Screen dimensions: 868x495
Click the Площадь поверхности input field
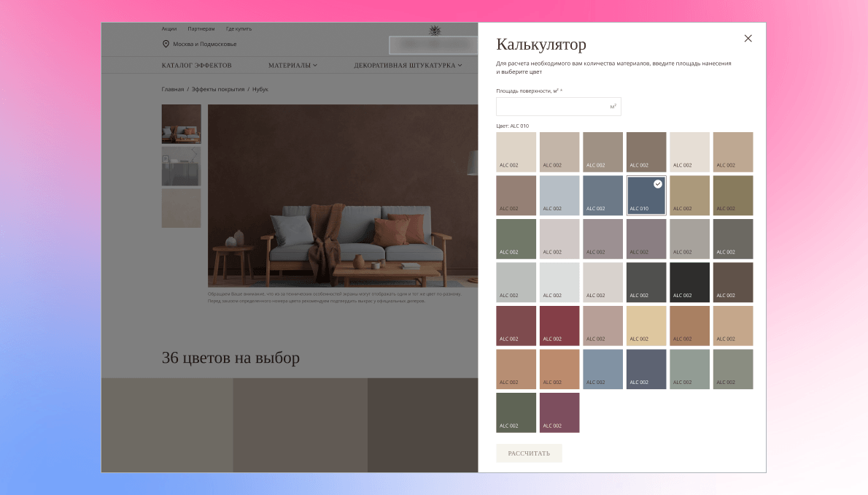(x=559, y=107)
